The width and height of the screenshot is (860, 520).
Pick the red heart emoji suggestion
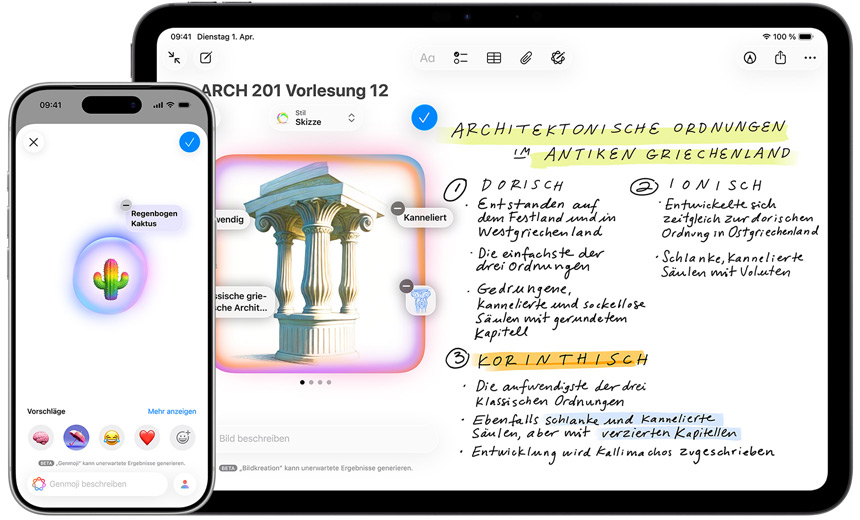(148, 437)
